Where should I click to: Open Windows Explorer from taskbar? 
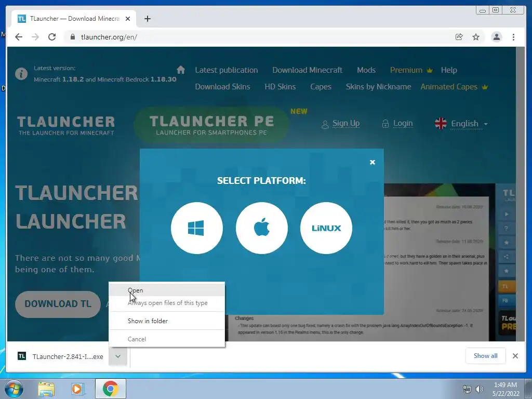point(46,389)
